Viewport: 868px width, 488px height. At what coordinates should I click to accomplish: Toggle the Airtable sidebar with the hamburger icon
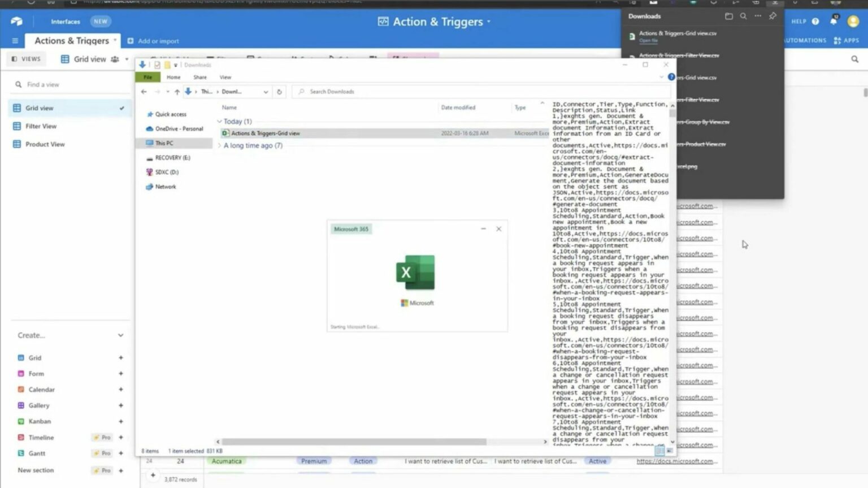point(15,40)
